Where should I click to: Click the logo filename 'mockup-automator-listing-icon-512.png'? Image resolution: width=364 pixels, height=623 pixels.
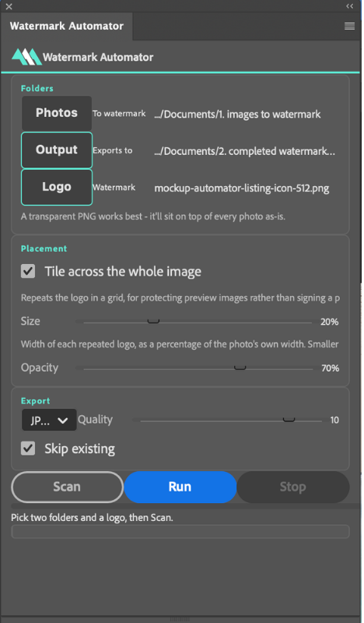tap(242, 188)
